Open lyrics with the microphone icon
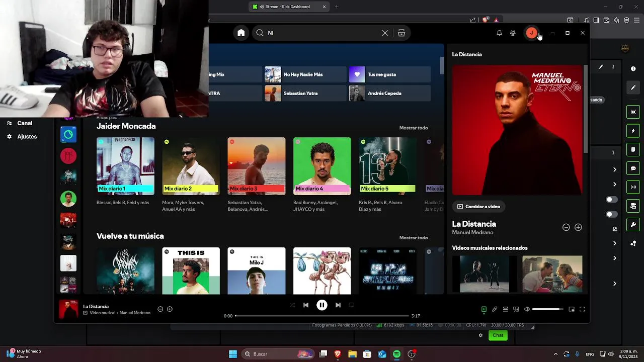644x362 pixels. coord(495,309)
